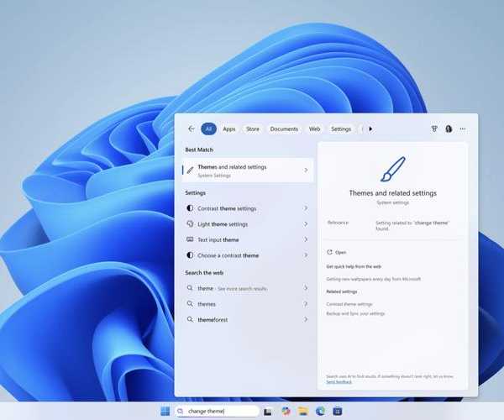504x420 pixels.
Task: Select the Documents filter tab
Action: (284, 129)
